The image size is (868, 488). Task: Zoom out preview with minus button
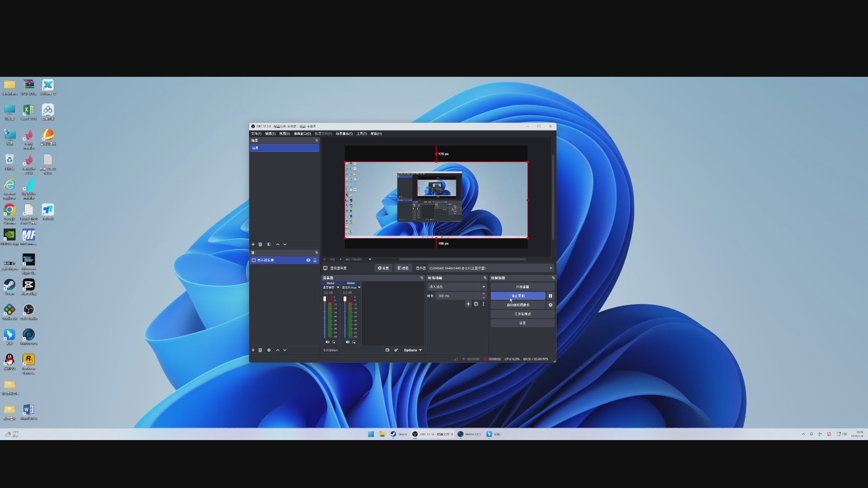click(324, 259)
